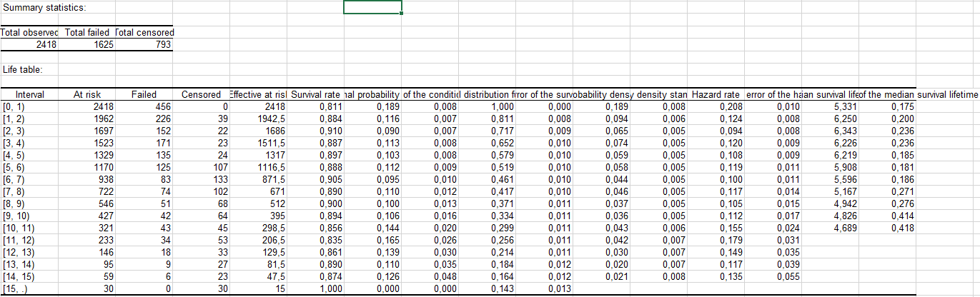980x297 pixels.
Task: Click the 'Total failed' header cell
Action: click(86, 32)
